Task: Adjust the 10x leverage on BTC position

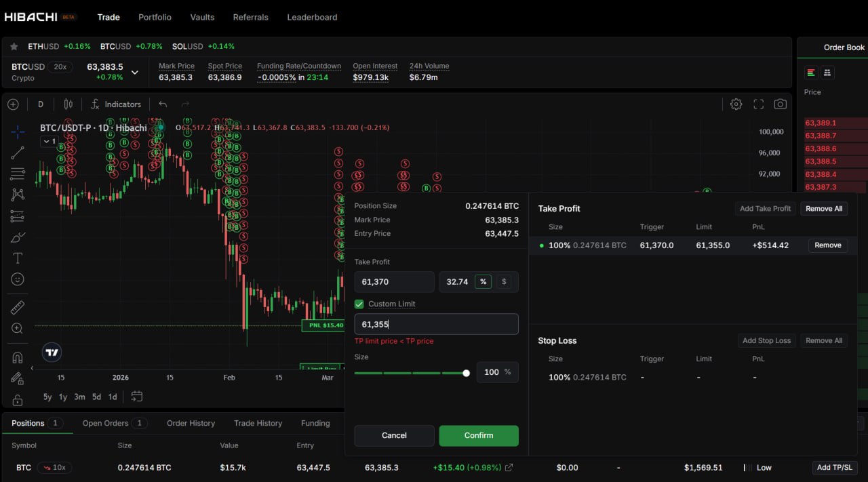Action: tap(54, 468)
